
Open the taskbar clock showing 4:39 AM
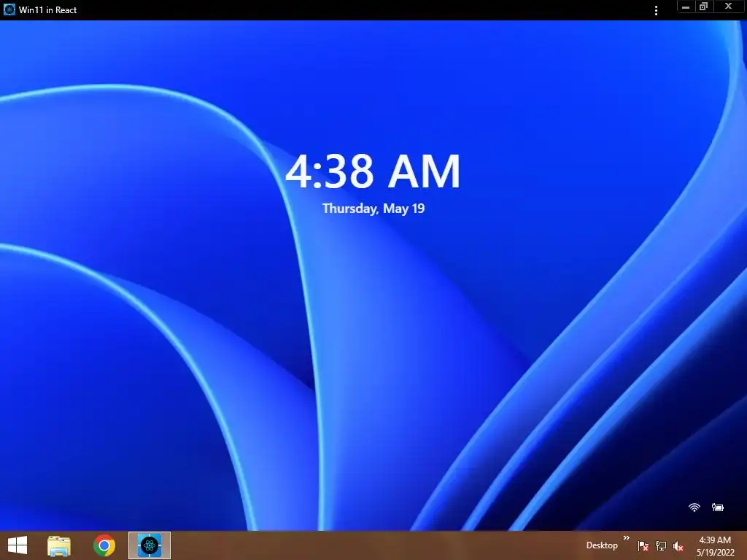pyautogui.click(x=715, y=546)
